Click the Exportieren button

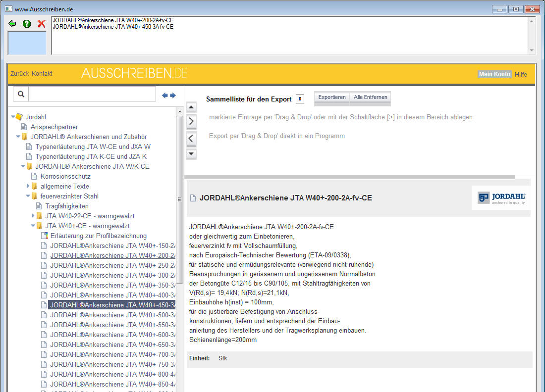[x=332, y=98]
